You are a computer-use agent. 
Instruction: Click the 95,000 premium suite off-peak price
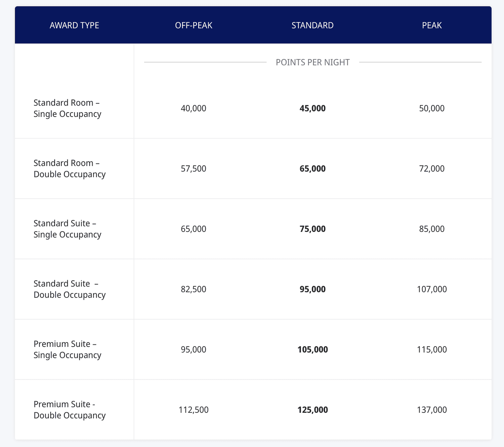(x=193, y=349)
